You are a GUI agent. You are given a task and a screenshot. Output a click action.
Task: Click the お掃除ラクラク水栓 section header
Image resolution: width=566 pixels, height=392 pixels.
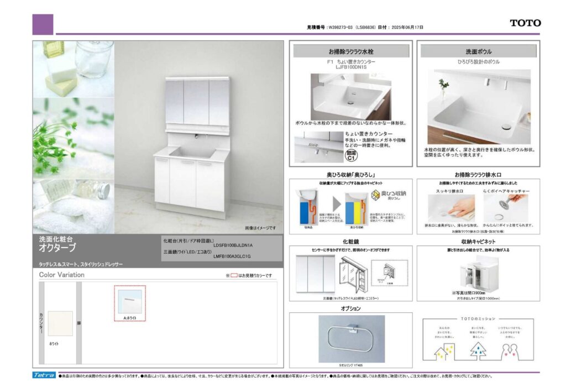[351, 51]
